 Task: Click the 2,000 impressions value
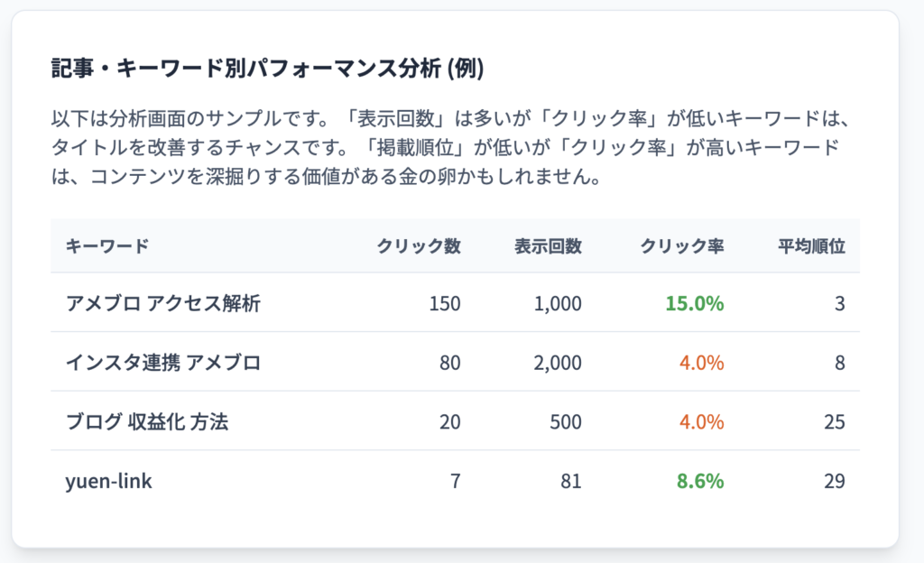(x=558, y=363)
